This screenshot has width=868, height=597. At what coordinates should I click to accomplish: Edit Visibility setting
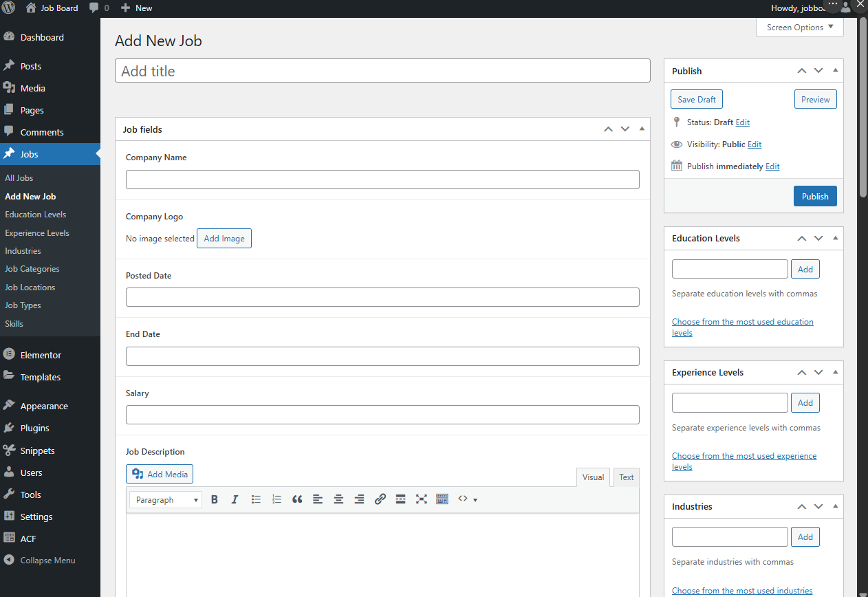[x=755, y=144]
